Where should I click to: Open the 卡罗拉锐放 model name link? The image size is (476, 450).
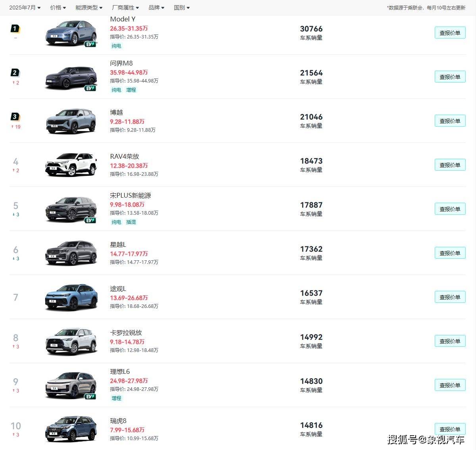(126, 333)
